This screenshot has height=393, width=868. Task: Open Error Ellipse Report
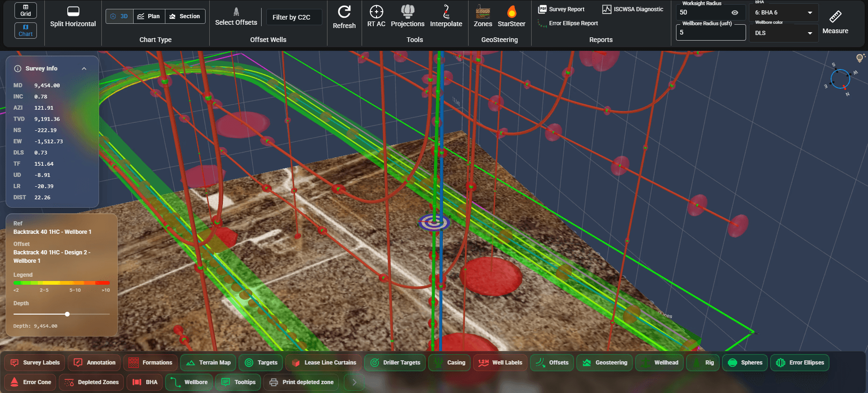568,23
